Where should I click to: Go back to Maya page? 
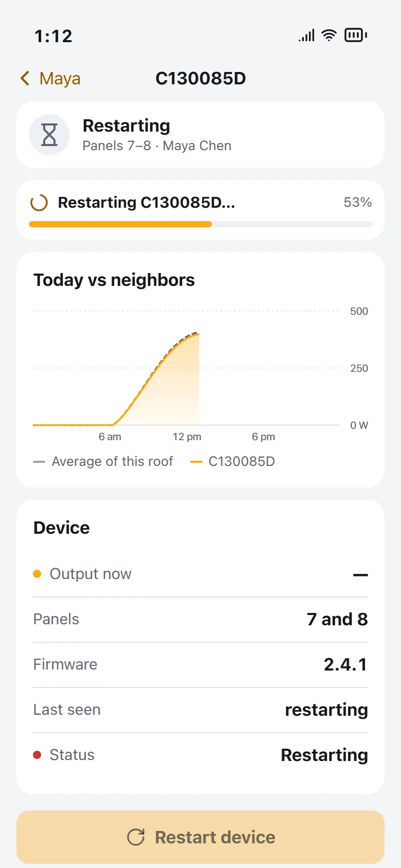point(50,78)
